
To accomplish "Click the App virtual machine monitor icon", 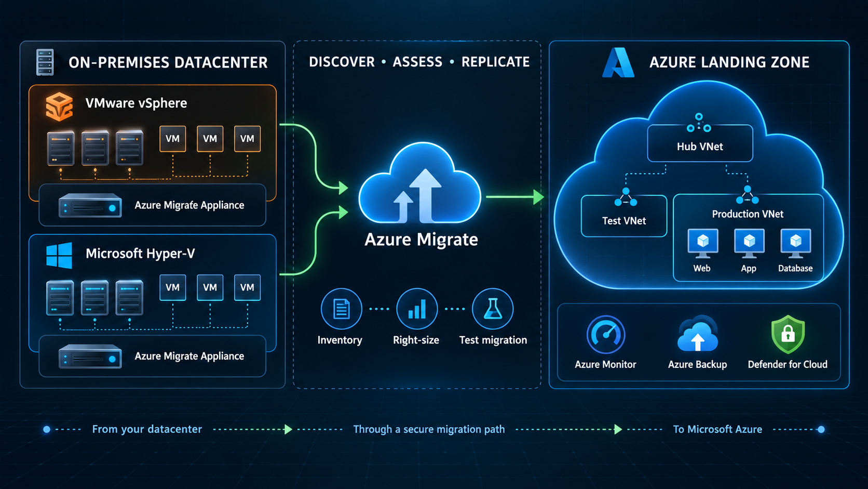I will tap(749, 244).
